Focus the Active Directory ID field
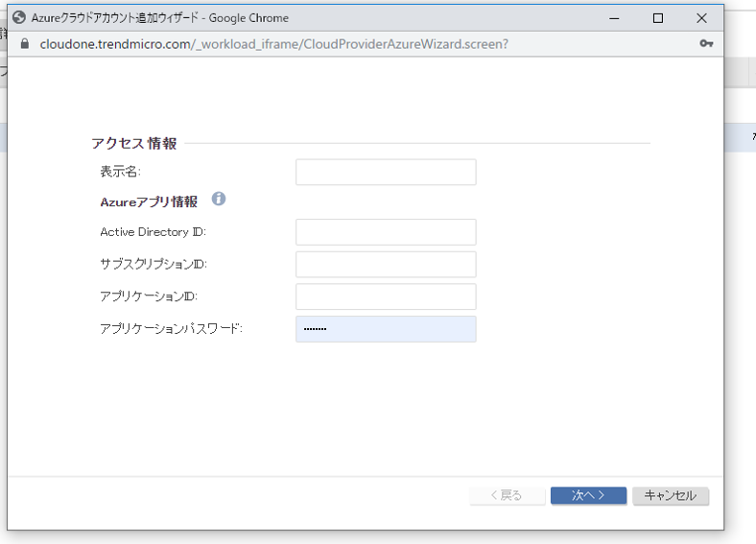756x544 pixels. pos(386,232)
